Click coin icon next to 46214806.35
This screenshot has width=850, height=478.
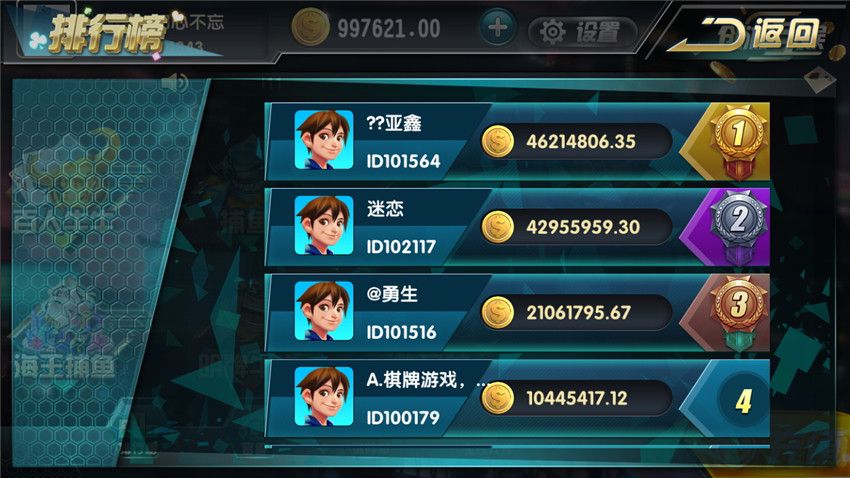click(497, 141)
